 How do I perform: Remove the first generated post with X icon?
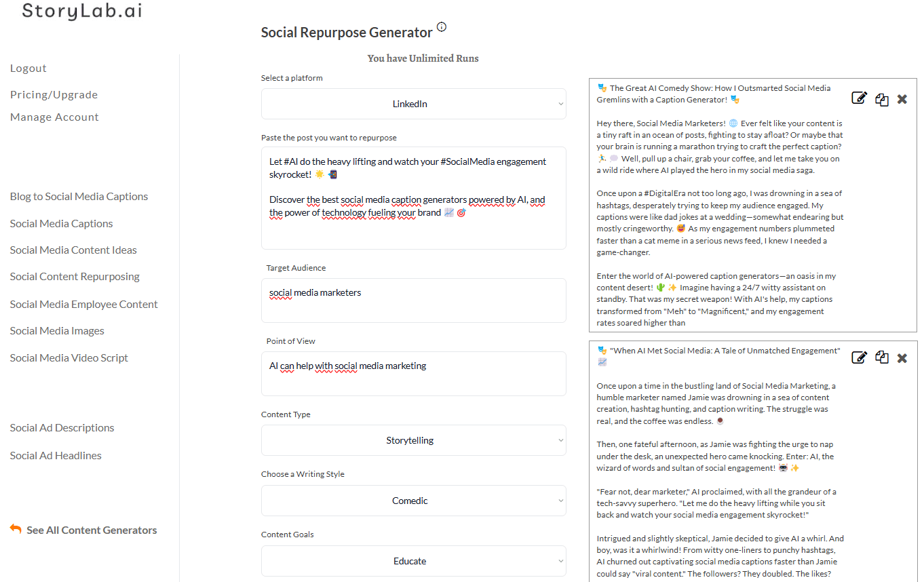(902, 99)
